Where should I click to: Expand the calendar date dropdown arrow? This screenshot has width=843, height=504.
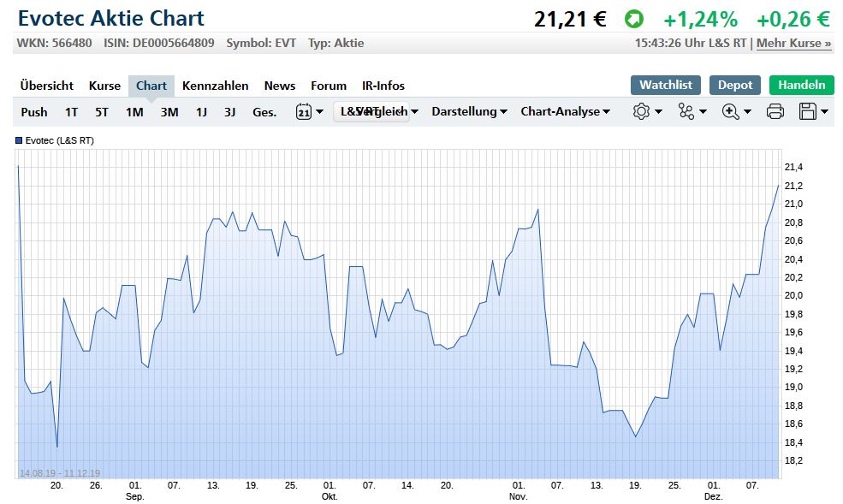click(x=319, y=112)
